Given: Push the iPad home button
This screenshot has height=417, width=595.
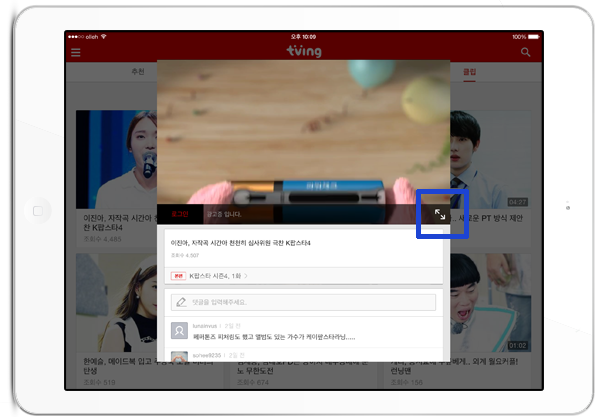Looking at the screenshot, I should [38, 211].
